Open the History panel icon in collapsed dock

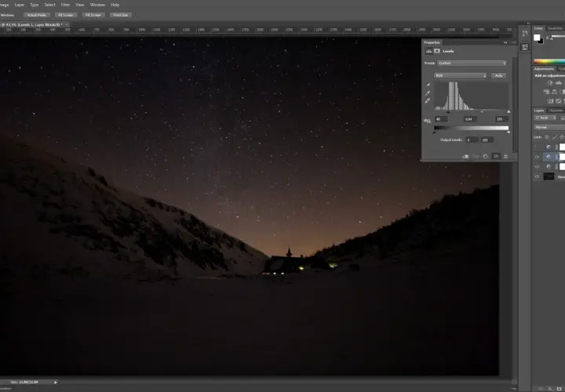click(x=525, y=34)
